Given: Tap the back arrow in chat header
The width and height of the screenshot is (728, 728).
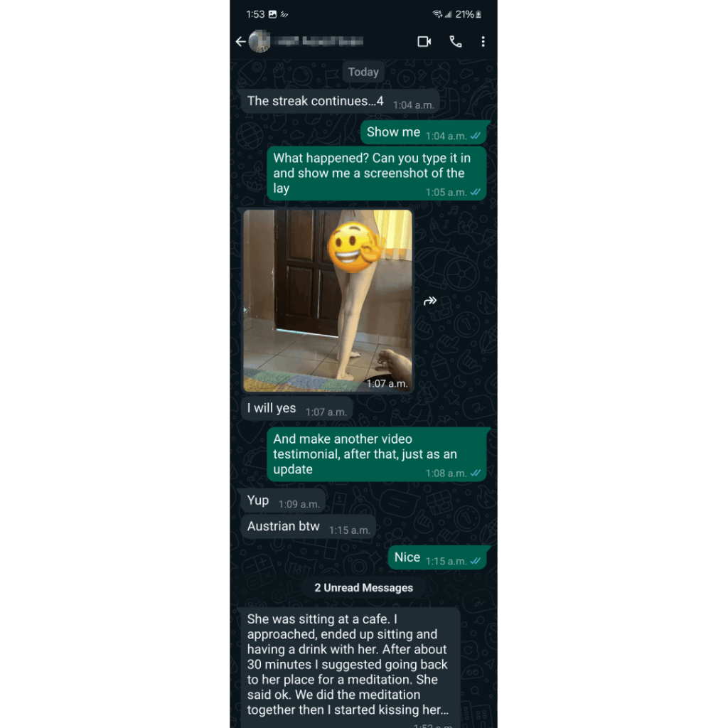Looking at the screenshot, I should (240, 42).
